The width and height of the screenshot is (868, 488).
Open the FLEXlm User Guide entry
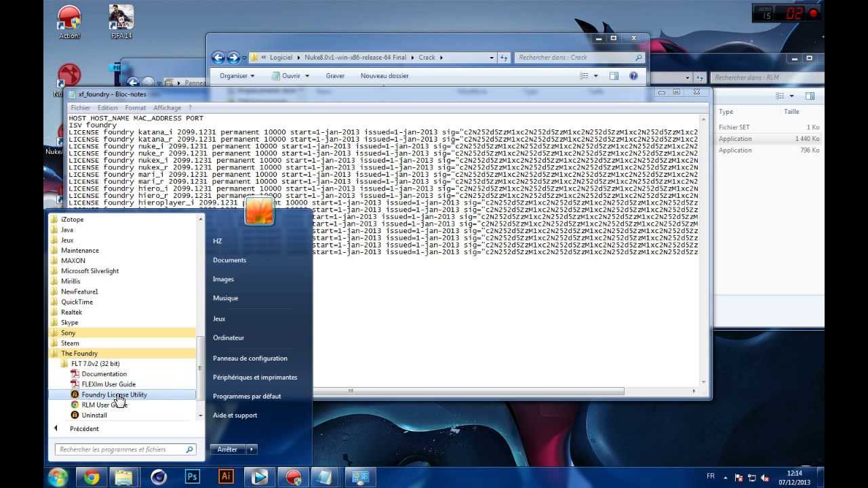coord(108,384)
